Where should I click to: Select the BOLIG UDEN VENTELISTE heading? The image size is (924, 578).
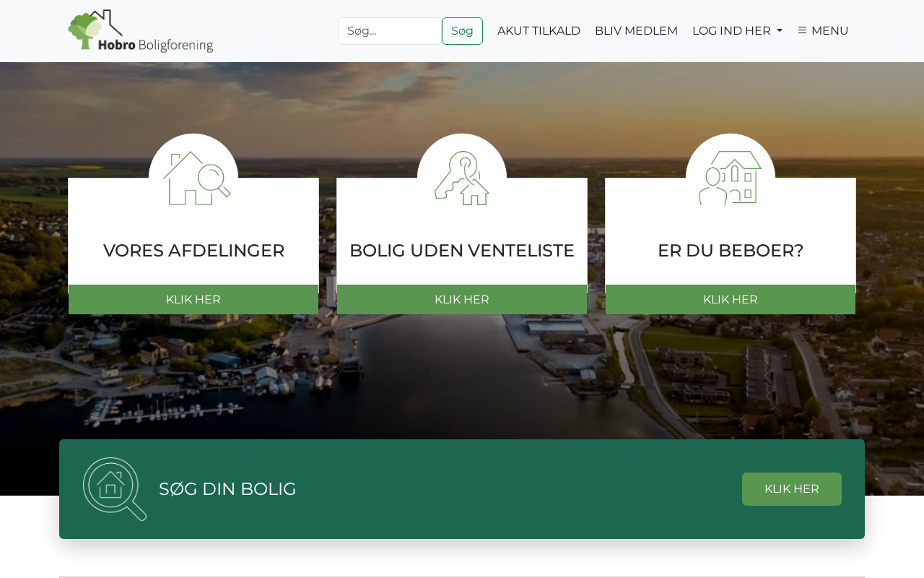[x=462, y=251]
